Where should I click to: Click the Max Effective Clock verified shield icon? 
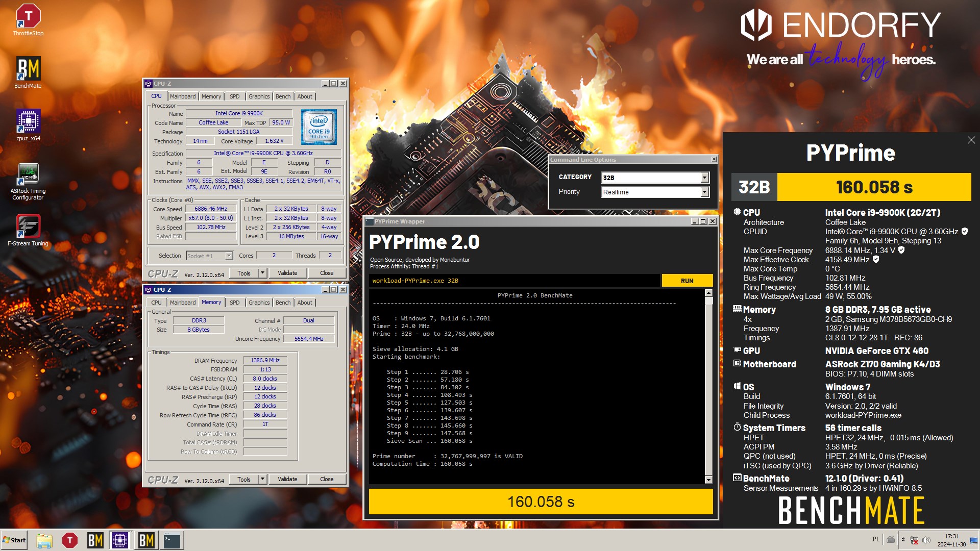(x=876, y=259)
